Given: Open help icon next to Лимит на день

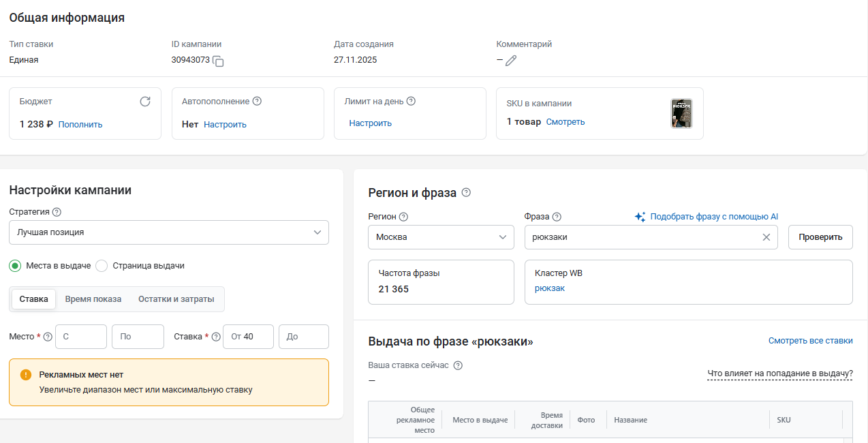Looking at the screenshot, I should [411, 102].
